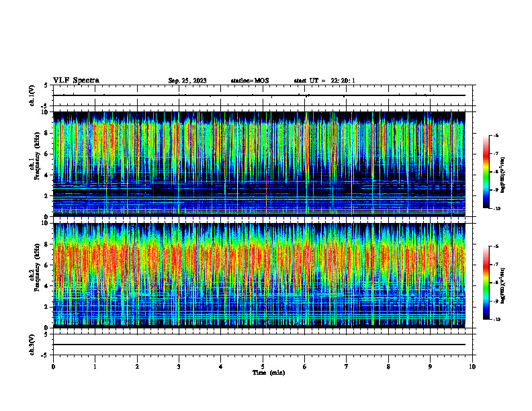Select the date text "Sep. 25, 2023"

tap(187, 81)
